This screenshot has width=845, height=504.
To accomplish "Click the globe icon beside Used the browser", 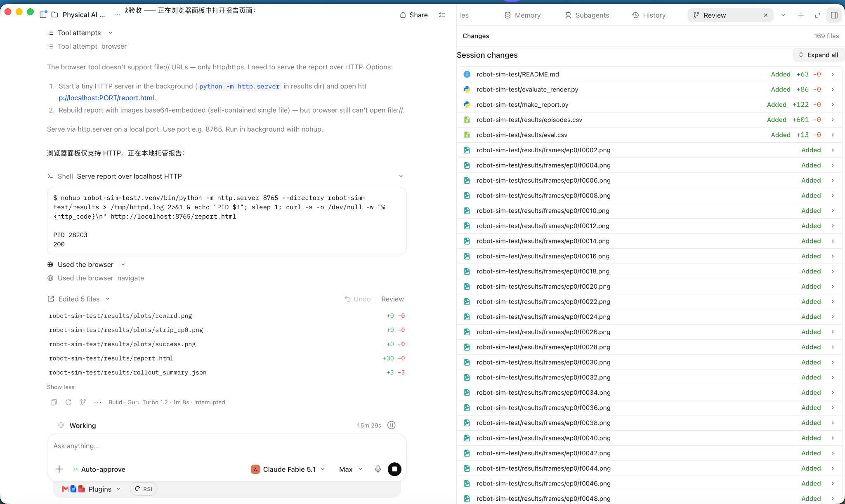I will [50, 264].
